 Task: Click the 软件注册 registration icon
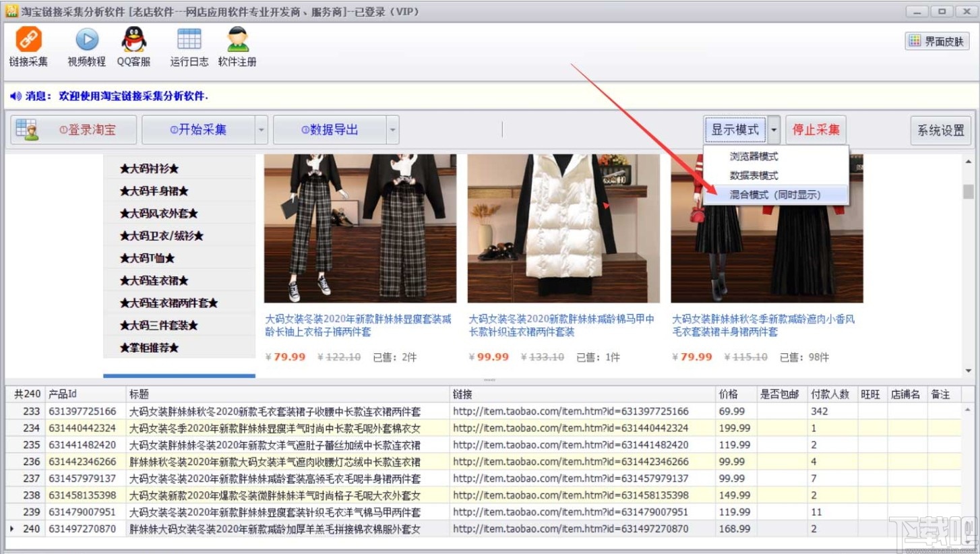click(x=237, y=46)
